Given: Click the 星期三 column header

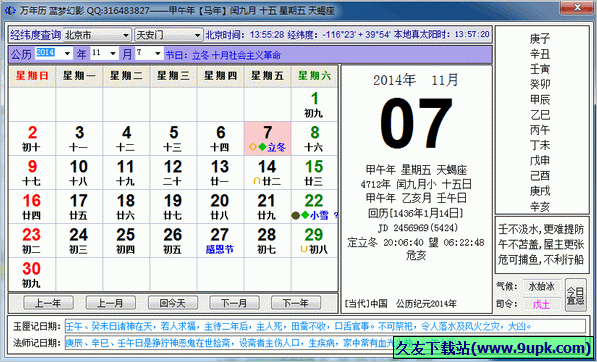Looking at the screenshot, I should tap(173, 76).
